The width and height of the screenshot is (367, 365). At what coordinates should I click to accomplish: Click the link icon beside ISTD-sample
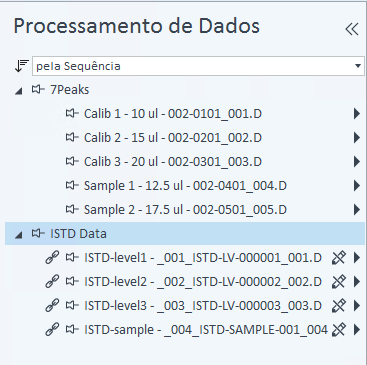coord(52,330)
